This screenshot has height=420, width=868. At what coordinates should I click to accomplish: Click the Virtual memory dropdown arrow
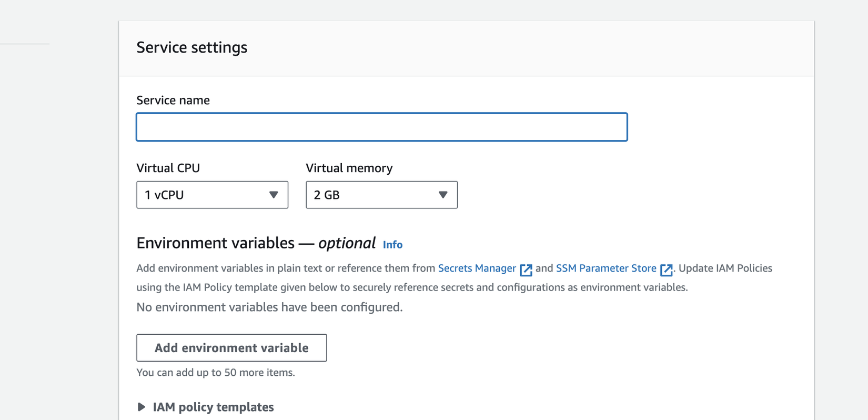tap(443, 195)
